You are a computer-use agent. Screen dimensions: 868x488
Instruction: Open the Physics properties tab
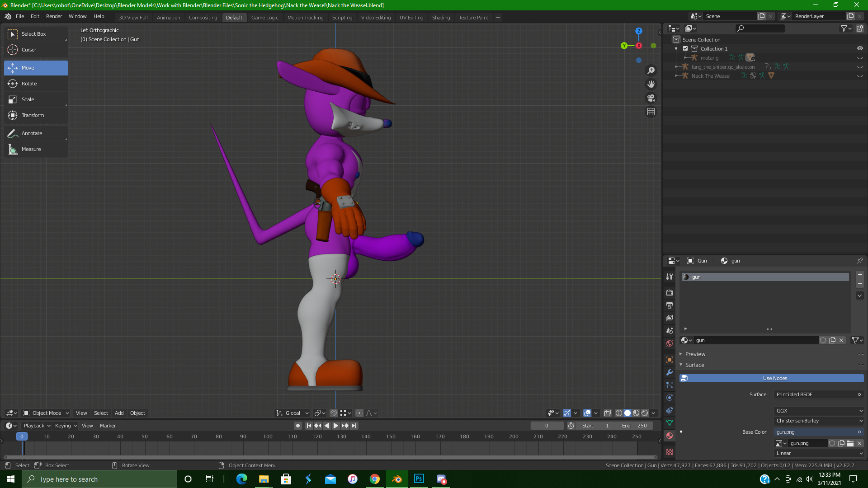pos(670,398)
